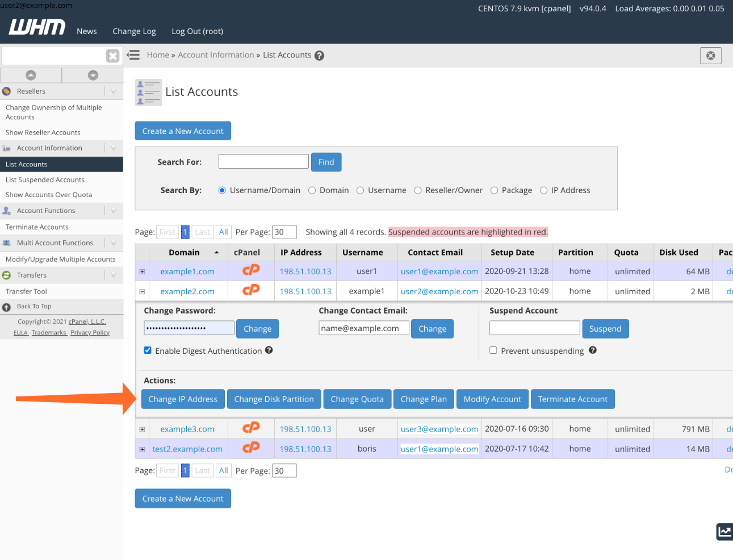Click the collapse-all up arrow in sidebar
Image resolution: width=733 pixels, height=560 pixels.
coord(31,76)
